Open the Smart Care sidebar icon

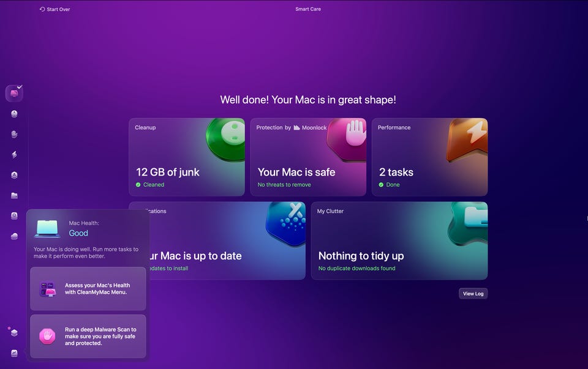click(14, 93)
